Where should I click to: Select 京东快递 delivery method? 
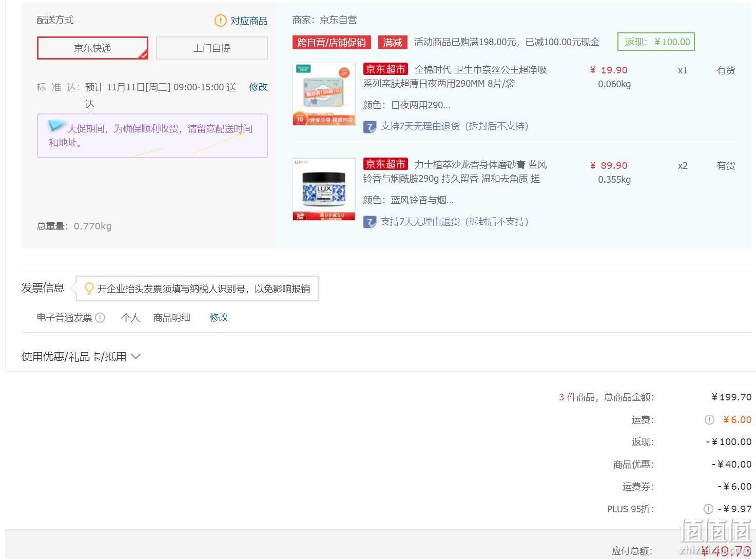[x=92, y=48]
